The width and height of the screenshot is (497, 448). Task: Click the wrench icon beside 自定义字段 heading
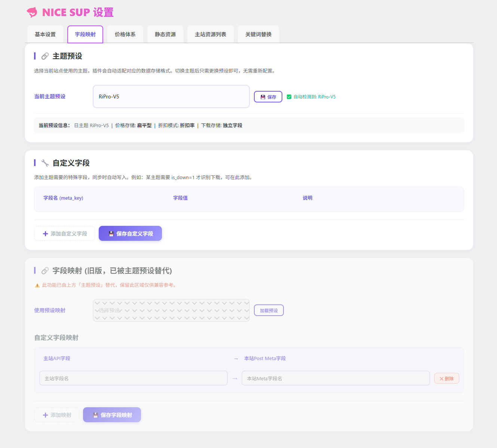click(45, 163)
